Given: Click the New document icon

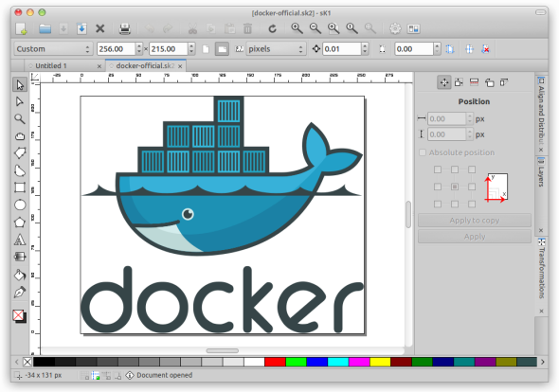Looking at the screenshot, I should pos(22,28).
